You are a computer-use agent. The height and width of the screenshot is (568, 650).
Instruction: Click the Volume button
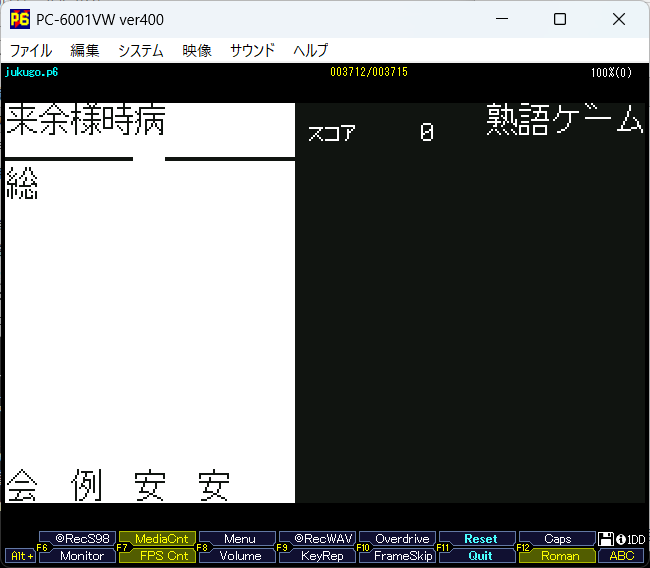tap(241, 556)
